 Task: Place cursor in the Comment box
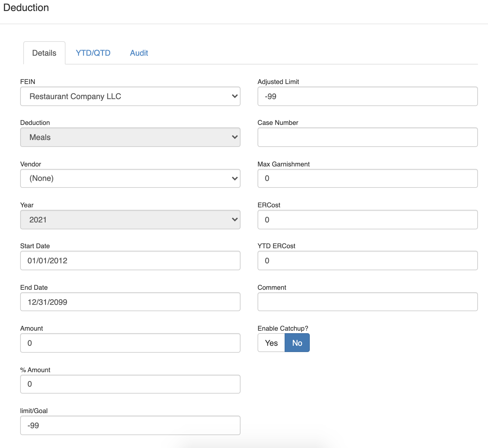(367, 302)
